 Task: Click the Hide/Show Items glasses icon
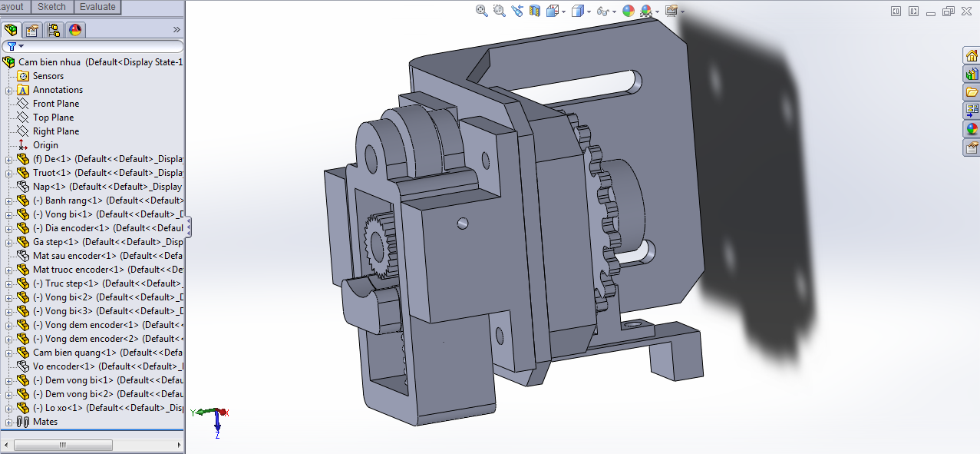click(602, 11)
